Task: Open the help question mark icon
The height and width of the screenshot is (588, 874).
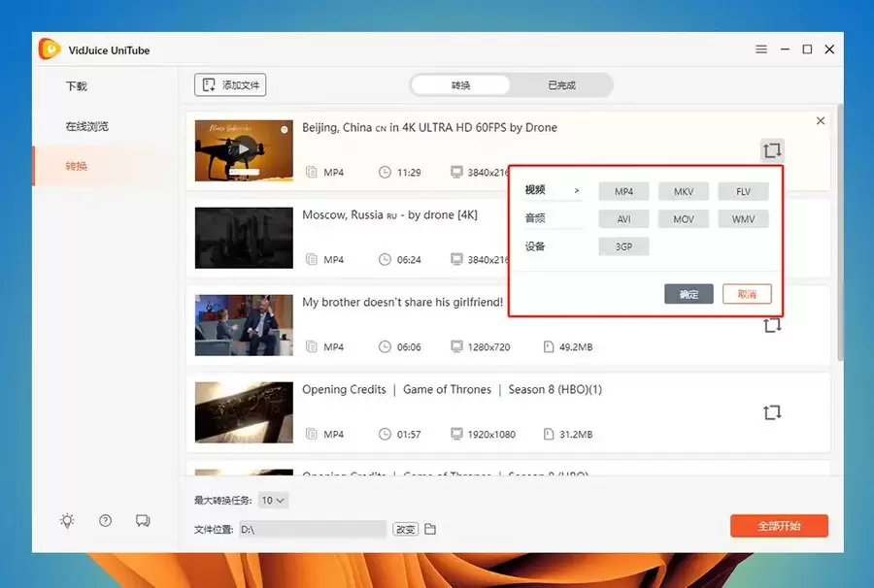Action: [x=105, y=521]
